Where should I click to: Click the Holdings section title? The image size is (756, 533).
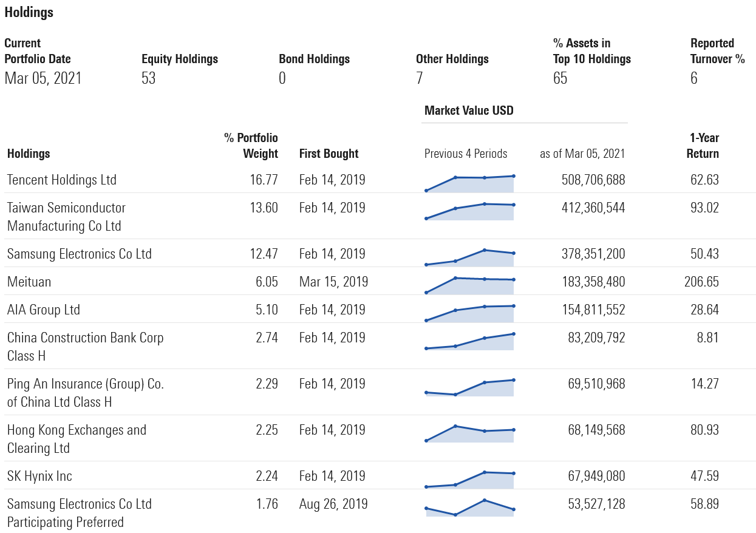[x=29, y=12]
